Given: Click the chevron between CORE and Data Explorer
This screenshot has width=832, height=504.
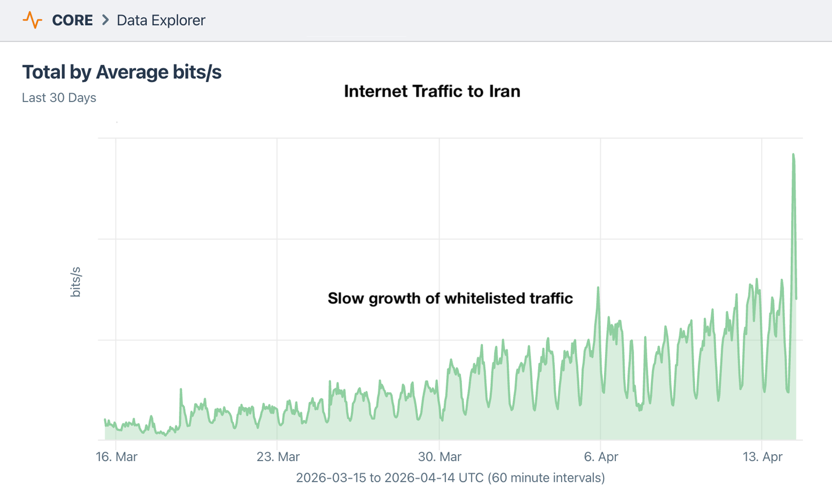Looking at the screenshot, I should tap(104, 21).
